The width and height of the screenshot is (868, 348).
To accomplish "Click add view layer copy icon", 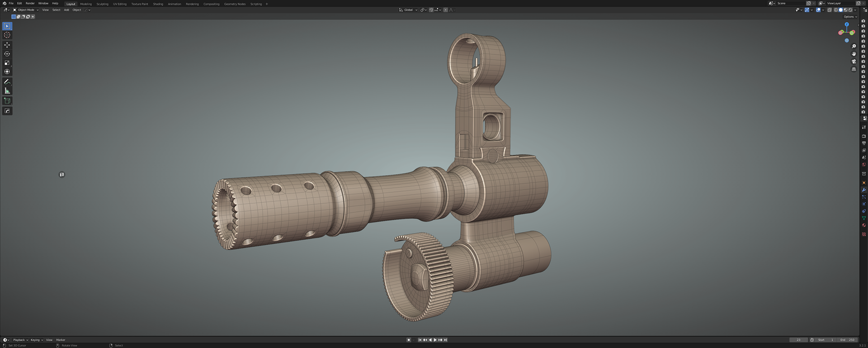I will point(858,3).
